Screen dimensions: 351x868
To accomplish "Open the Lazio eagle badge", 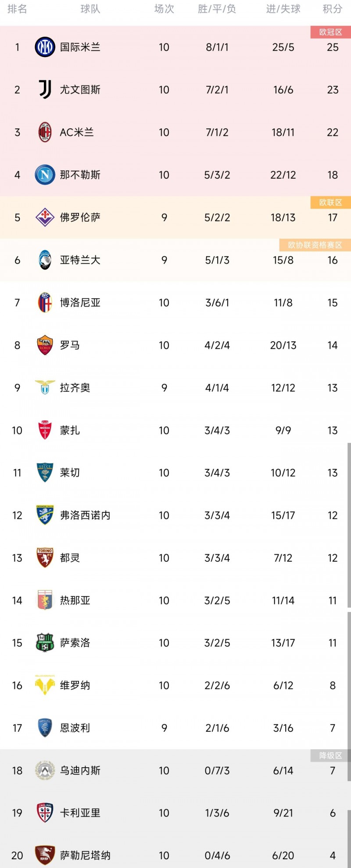I will tap(45, 387).
